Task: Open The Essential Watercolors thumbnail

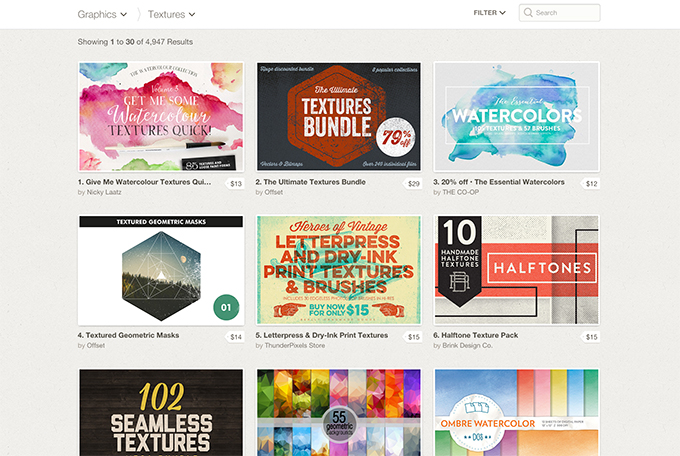Action: pyautogui.click(x=517, y=117)
